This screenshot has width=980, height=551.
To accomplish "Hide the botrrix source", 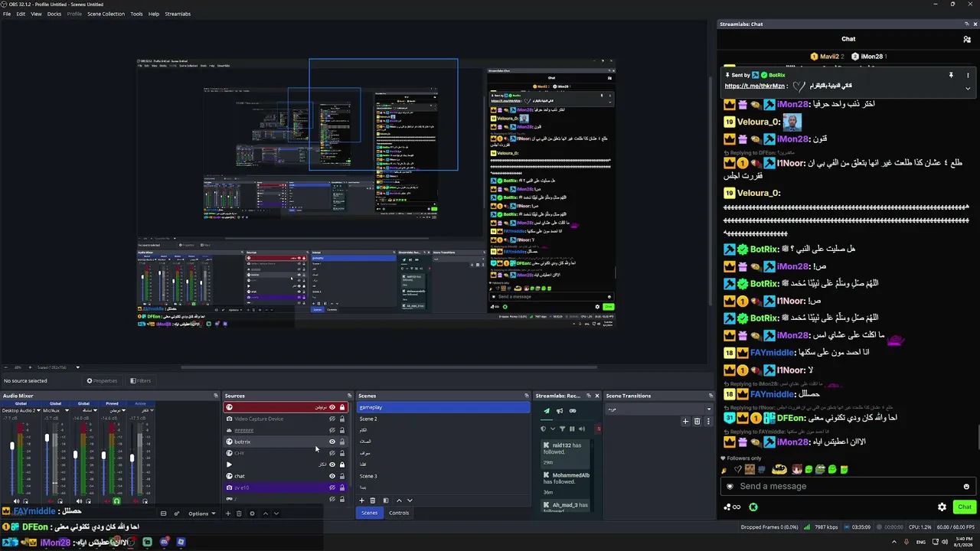I will pyautogui.click(x=332, y=442).
